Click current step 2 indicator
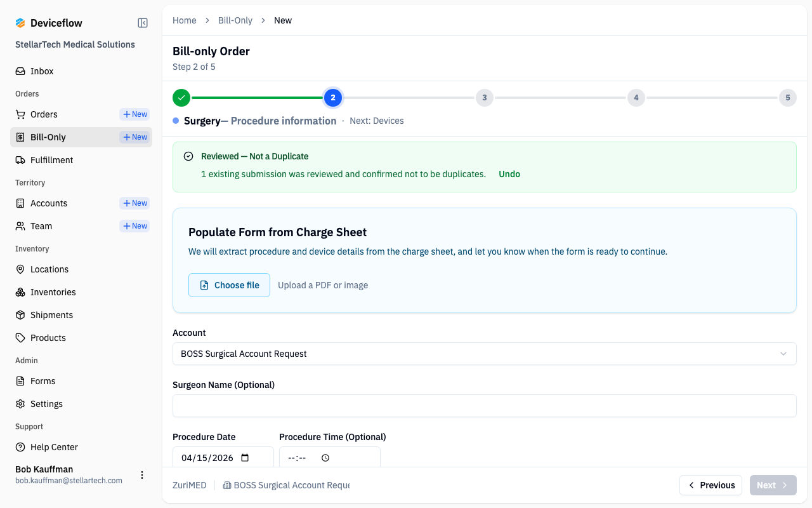The image size is (812, 508). coord(333,98)
